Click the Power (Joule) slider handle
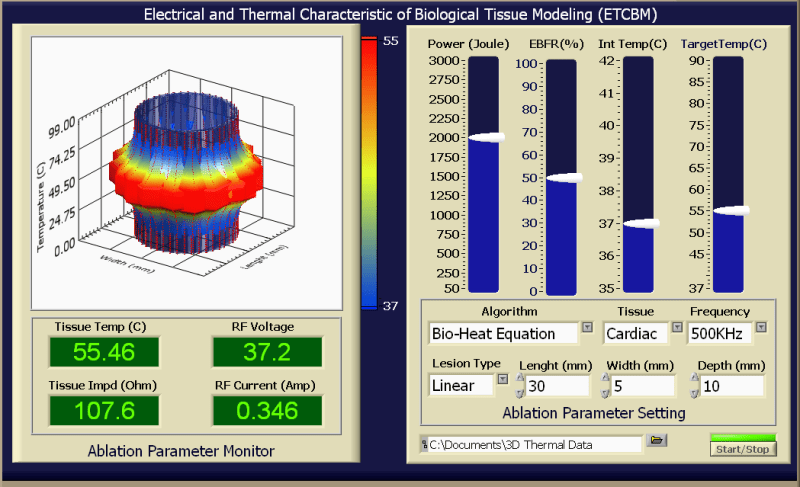The height and width of the screenshot is (487, 800). tap(487, 137)
